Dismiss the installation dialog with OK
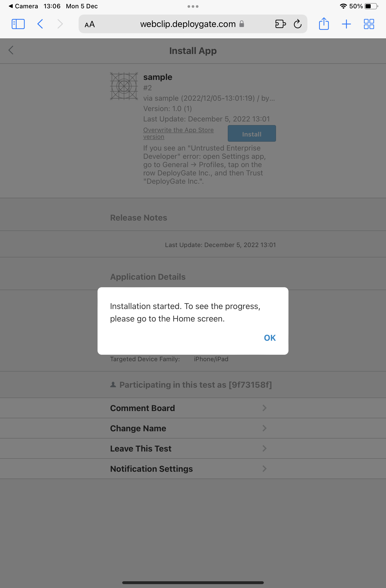Image resolution: width=386 pixels, height=588 pixels. coord(270,338)
